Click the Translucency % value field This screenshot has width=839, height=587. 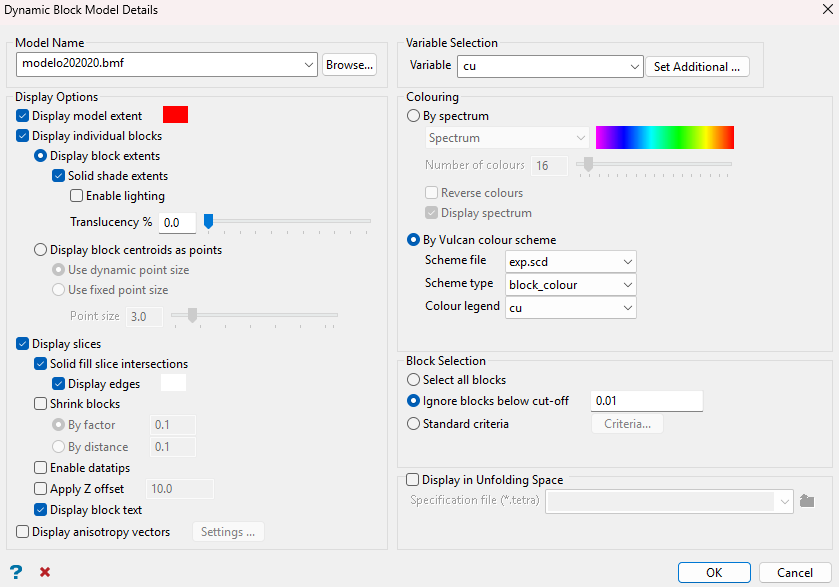point(178,223)
